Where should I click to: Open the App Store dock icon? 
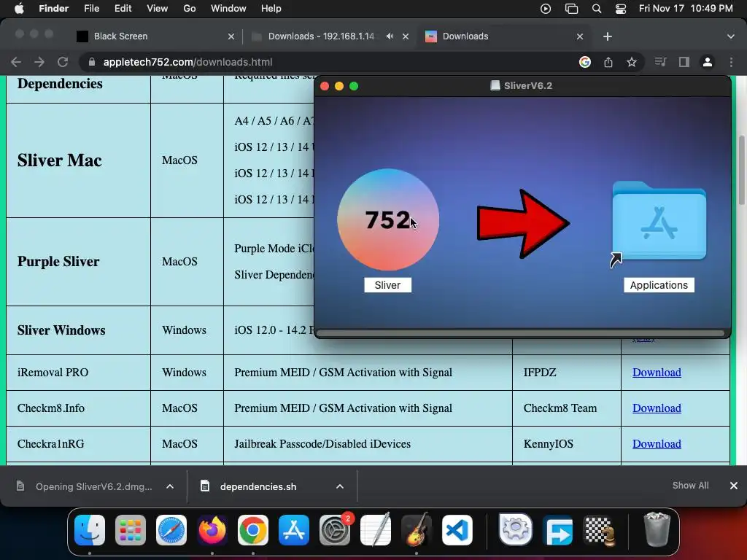(x=294, y=530)
